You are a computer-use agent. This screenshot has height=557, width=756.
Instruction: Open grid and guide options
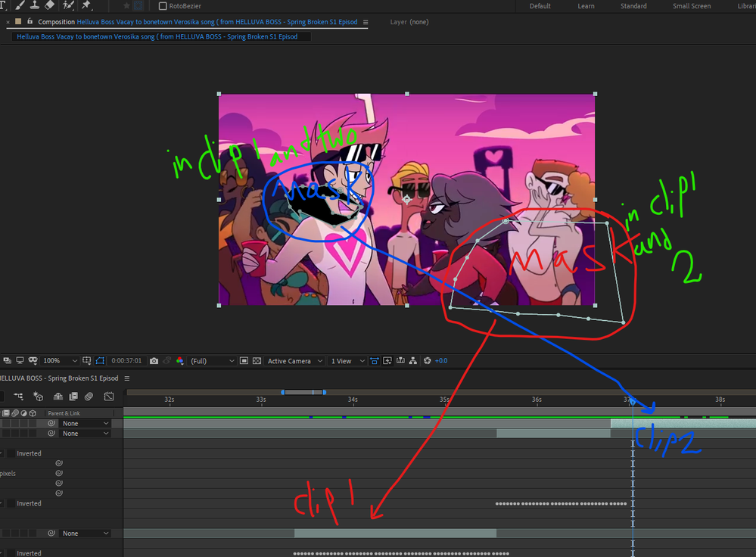87,361
